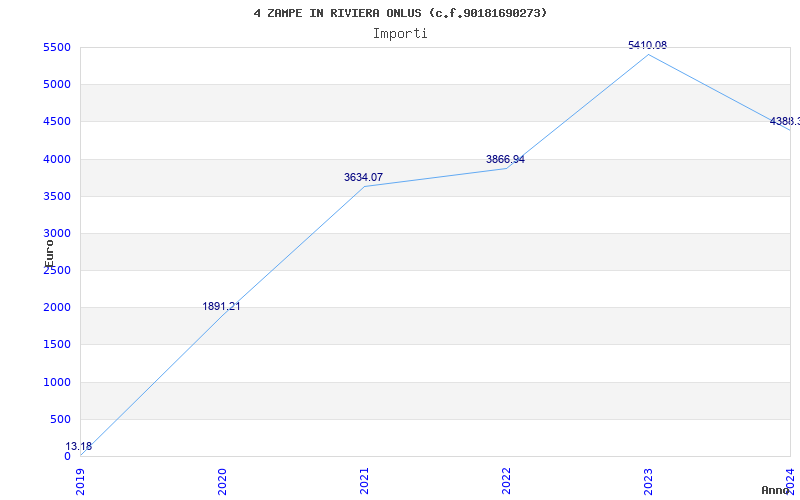This screenshot has height=500, width=800.
Task: Click the y-axis tick label 500
Action: tap(60, 419)
